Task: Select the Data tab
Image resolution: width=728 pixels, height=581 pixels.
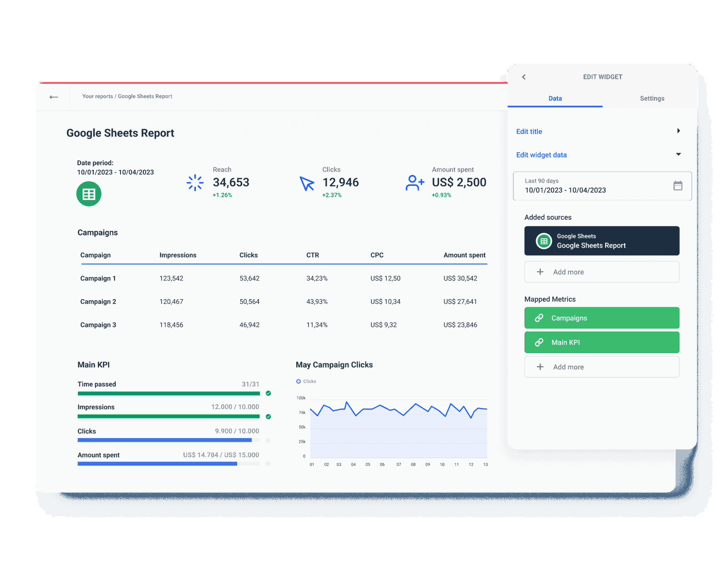Action: [555, 98]
